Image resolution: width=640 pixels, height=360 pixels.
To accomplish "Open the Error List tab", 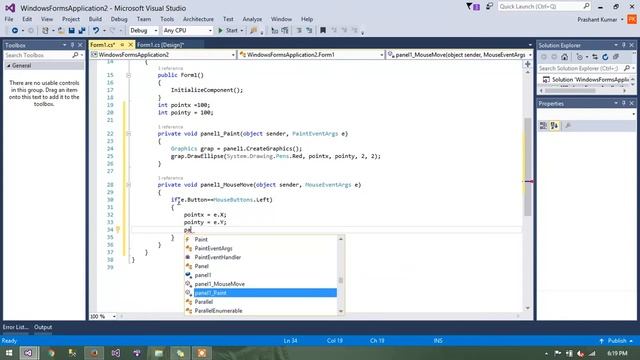I will coord(15,327).
